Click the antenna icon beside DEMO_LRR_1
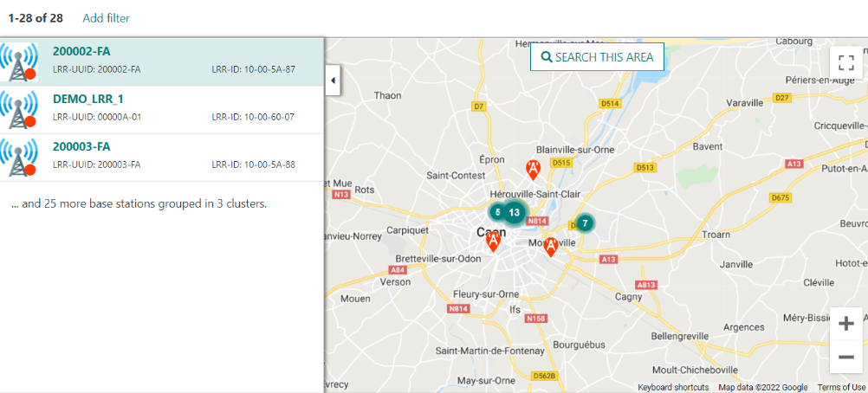Image resolution: width=868 pixels, height=393 pixels. pos(18,109)
